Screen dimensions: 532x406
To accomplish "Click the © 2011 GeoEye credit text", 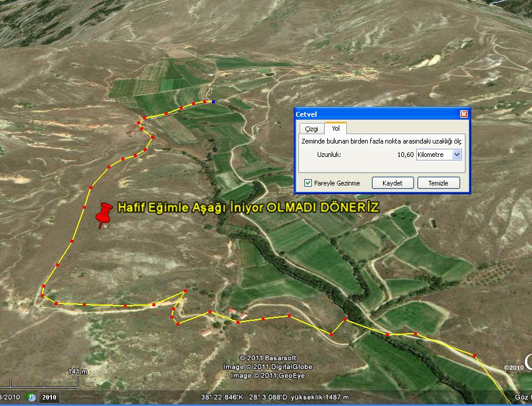I will [269, 375].
